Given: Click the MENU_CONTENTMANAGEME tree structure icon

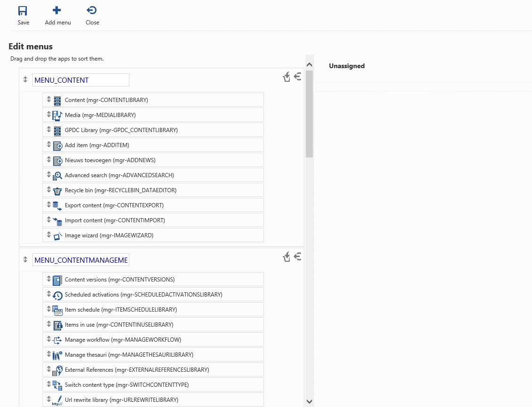Looking at the screenshot, I should [x=298, y=257].
